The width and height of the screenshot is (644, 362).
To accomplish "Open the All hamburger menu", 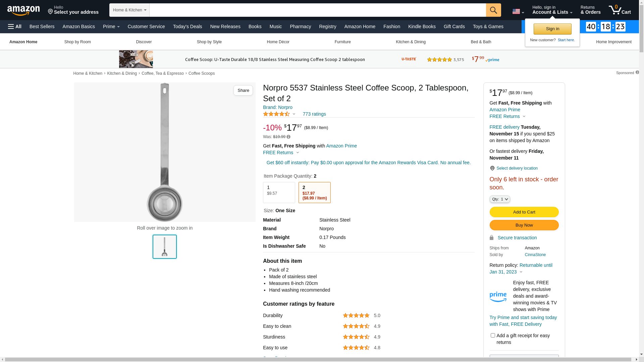I will [15, 26].
